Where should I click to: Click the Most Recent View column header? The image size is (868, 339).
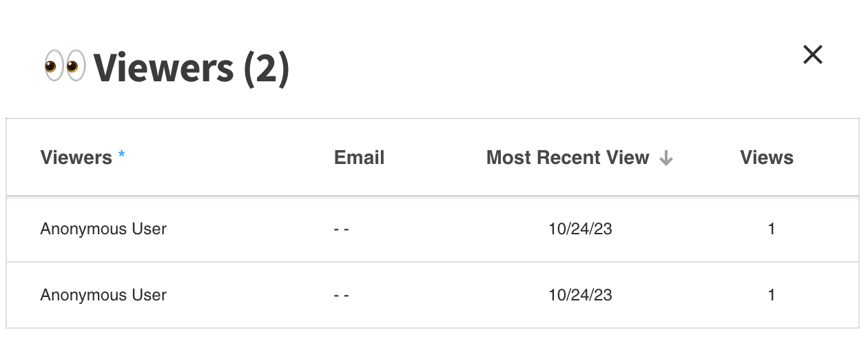pos(568,158)
